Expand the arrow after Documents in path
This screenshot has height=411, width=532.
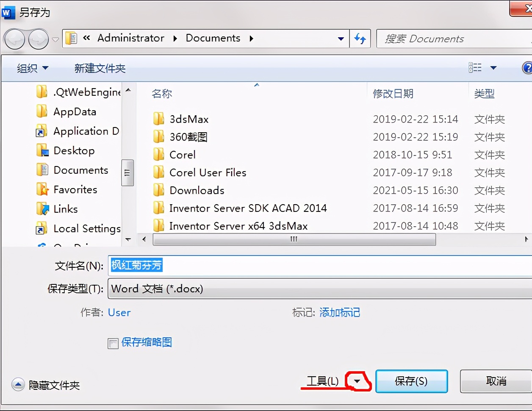(x=252, y=39)
